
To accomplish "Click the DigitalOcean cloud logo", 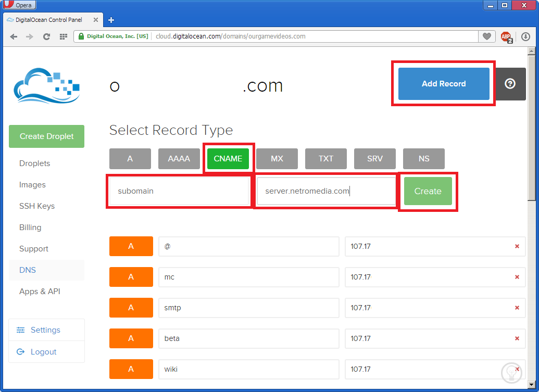I will [x=47, y=85].
